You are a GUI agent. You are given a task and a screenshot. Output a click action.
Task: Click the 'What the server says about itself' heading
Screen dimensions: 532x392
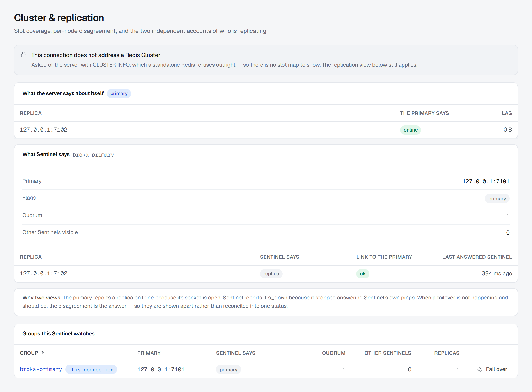63,93
